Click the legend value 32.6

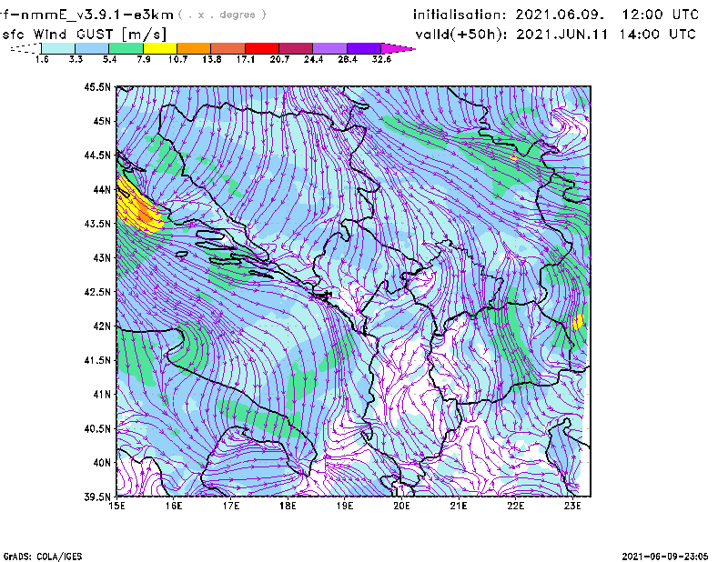point(381,59)
